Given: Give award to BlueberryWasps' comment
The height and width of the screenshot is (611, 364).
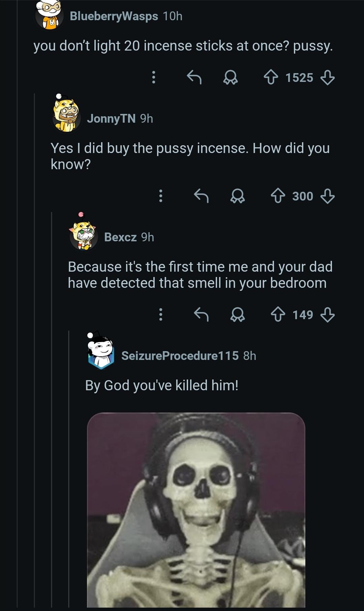Looking at the screenshot, I should 231,78.
